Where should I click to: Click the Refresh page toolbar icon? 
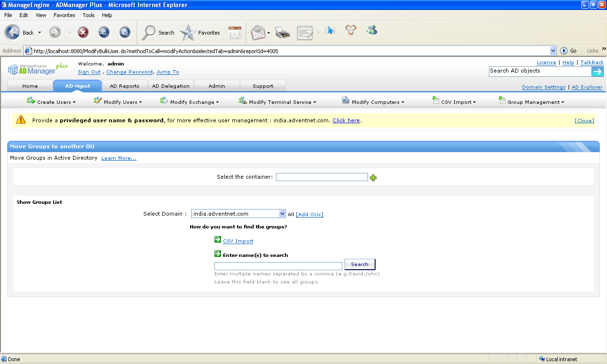click(104, 32)
